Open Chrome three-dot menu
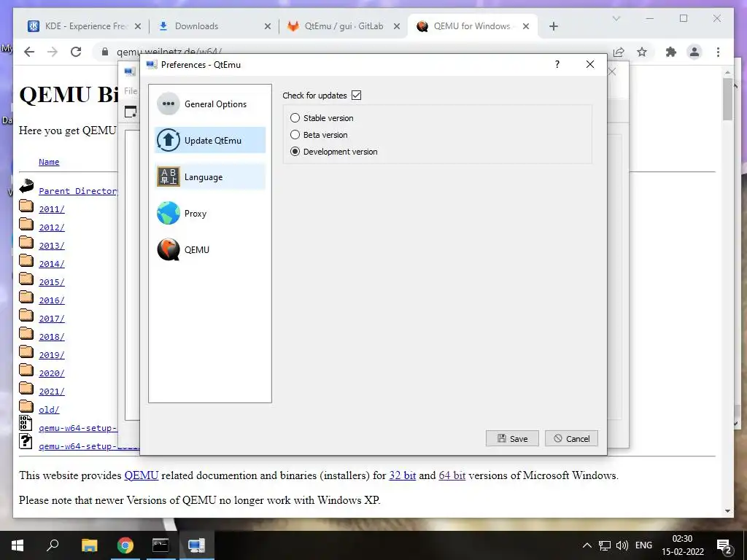747x560 pixels. coord(718,52)
